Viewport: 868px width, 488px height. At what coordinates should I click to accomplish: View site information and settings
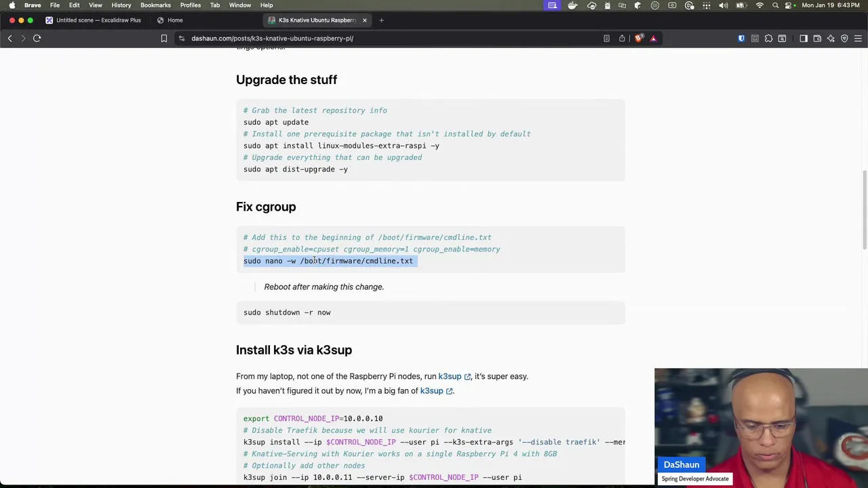[181, 39]
